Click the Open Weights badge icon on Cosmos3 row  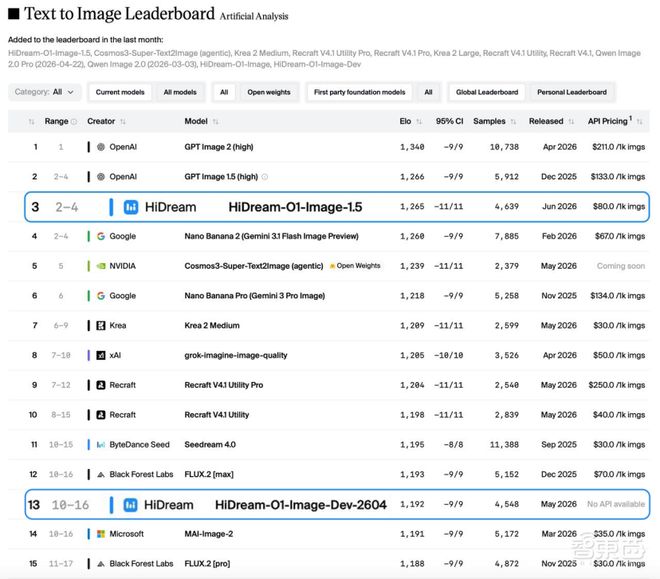pyautogui.click(x=332, y=266)
